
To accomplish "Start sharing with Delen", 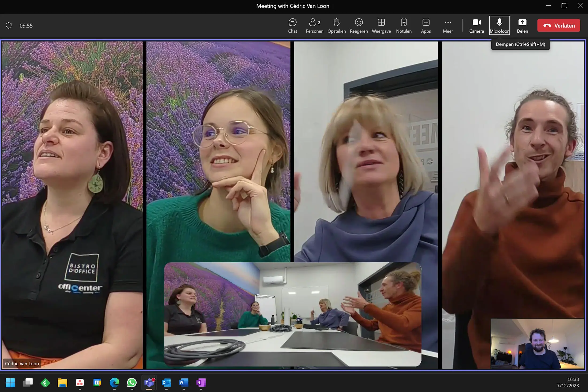I will [522, 26].
